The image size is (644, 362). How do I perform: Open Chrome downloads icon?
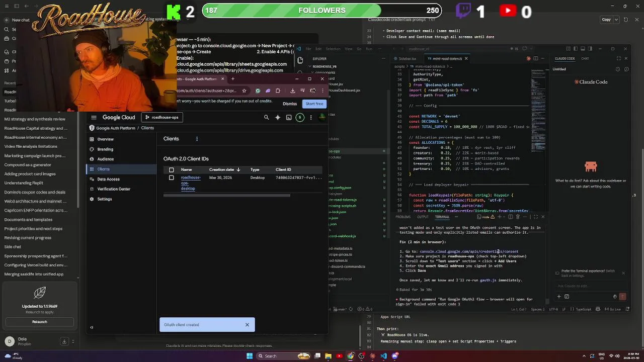point(292,90)
